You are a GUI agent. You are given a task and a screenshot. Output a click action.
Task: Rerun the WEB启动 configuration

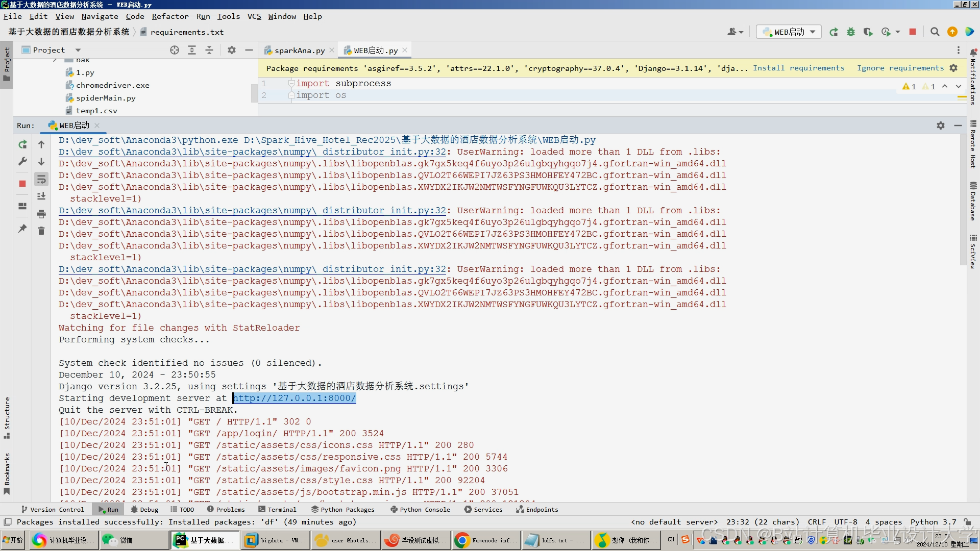coord(834,32)
